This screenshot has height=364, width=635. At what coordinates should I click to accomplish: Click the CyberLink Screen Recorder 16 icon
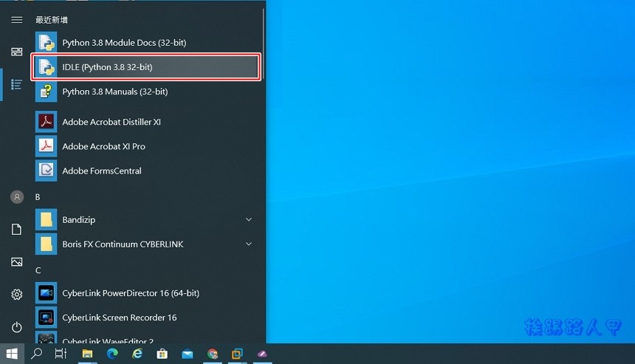coord(47,317)
